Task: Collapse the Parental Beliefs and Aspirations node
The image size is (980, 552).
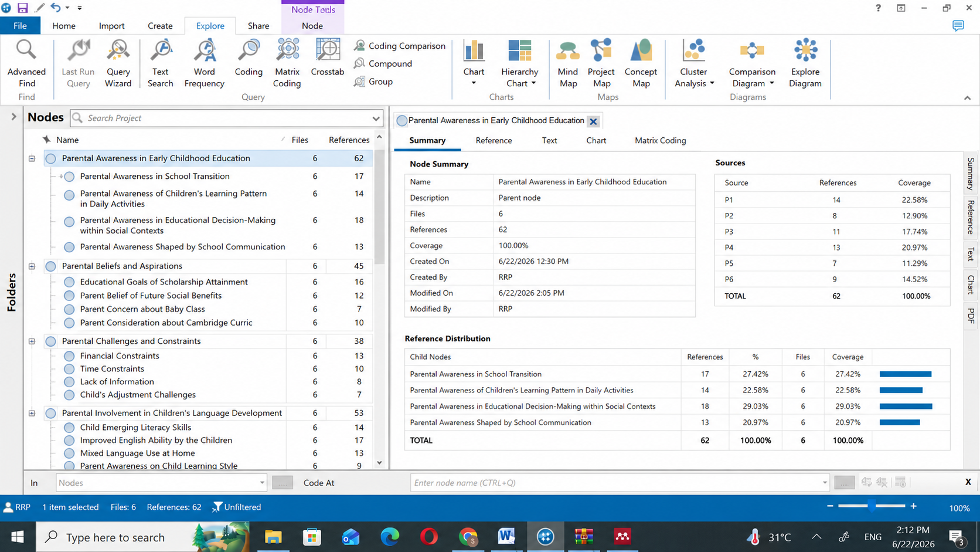Action: tap(32, 266)
